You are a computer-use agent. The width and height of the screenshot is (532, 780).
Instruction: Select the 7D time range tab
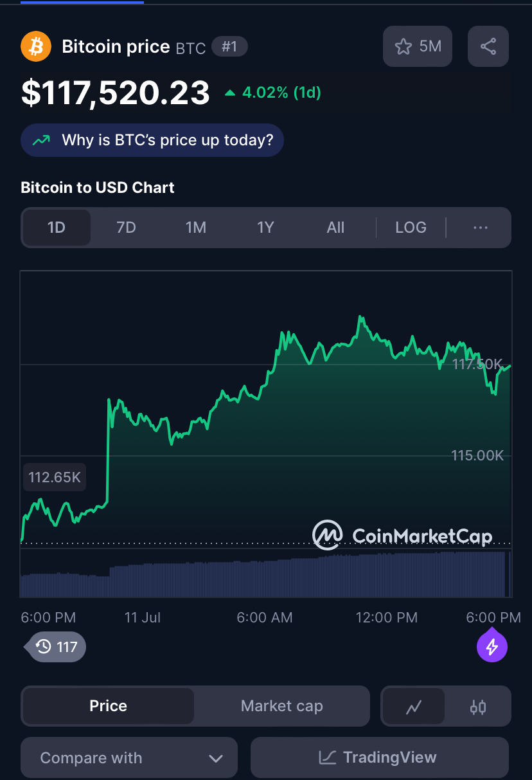click(126, 228)
